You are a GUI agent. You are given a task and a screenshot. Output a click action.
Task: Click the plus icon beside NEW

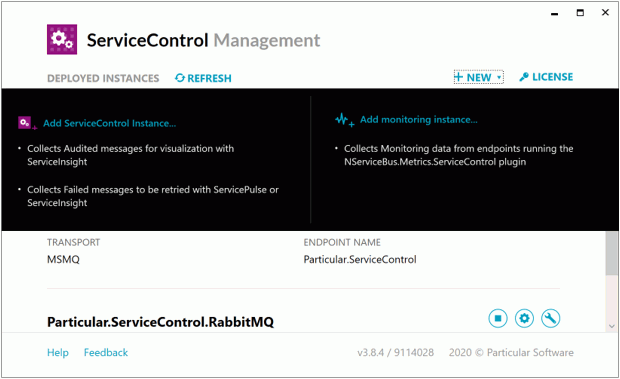458,77
